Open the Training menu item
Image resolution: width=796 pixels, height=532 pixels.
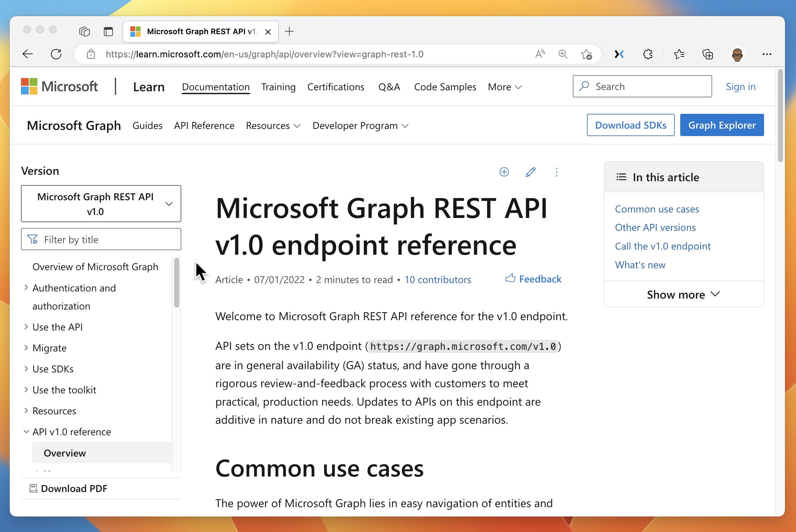tap(278, 87)
